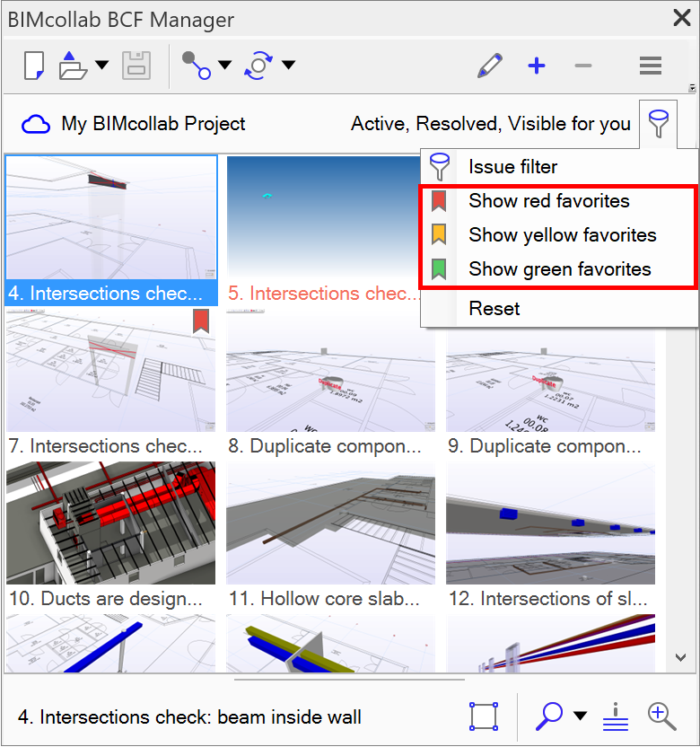
Task: Close the BCF Manager panel
Action: [x=682, y=18]
